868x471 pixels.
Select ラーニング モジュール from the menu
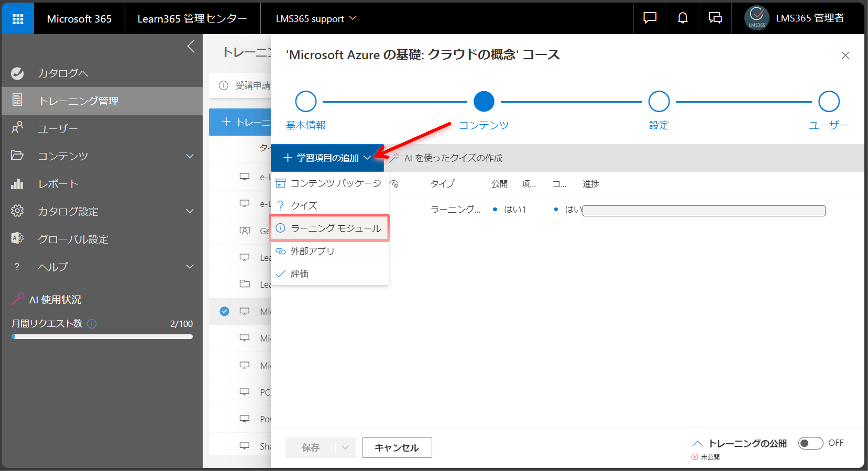click(x=330, y=228)
